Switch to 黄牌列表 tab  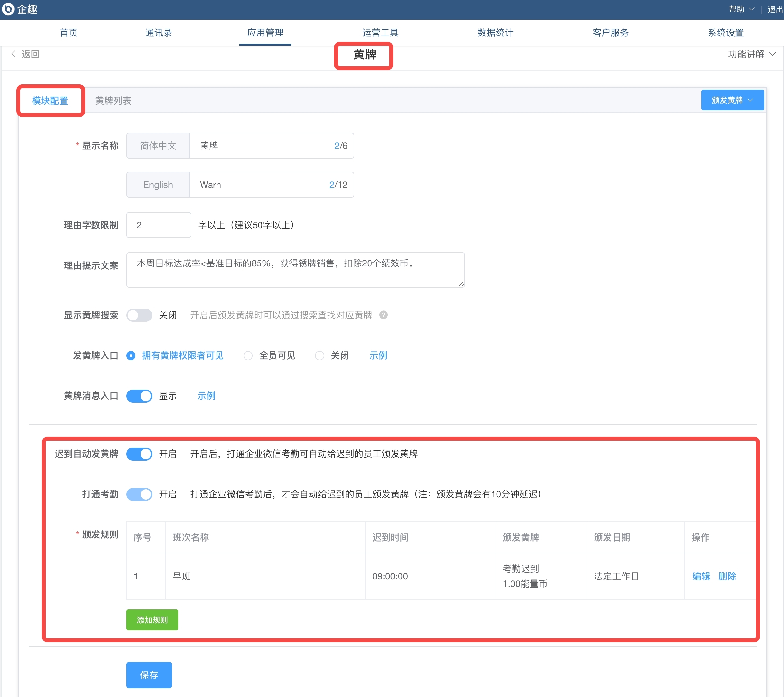(x=113, y=101)
